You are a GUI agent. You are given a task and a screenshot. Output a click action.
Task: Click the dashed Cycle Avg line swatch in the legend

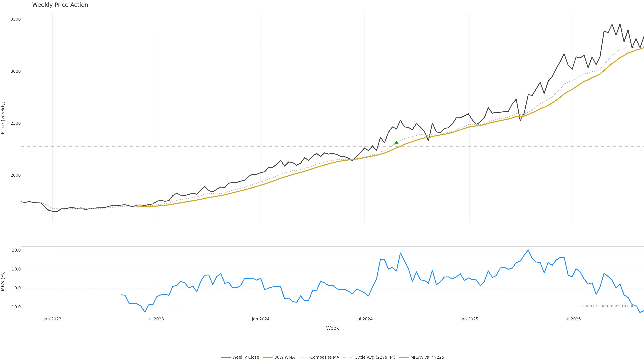[x=347, y=357]
